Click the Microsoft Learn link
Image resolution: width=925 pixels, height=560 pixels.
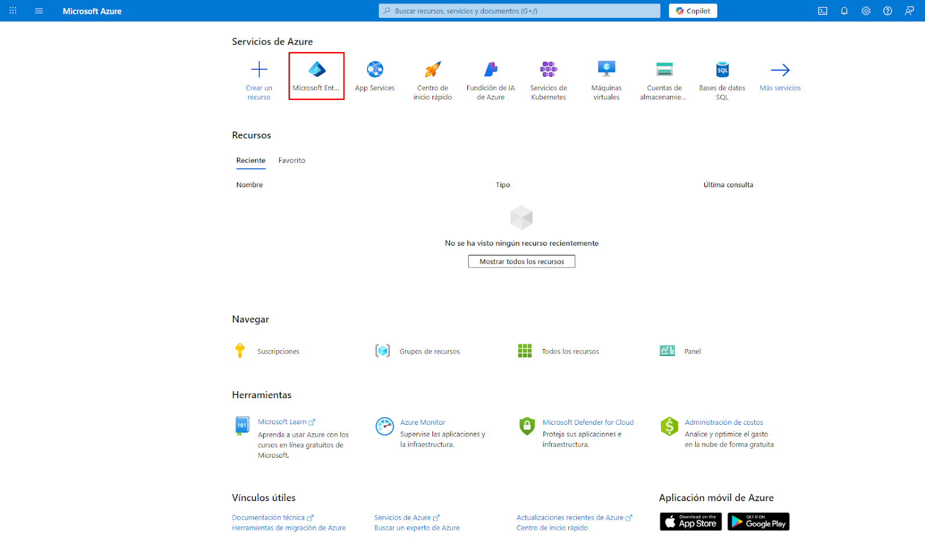point(282,422)
